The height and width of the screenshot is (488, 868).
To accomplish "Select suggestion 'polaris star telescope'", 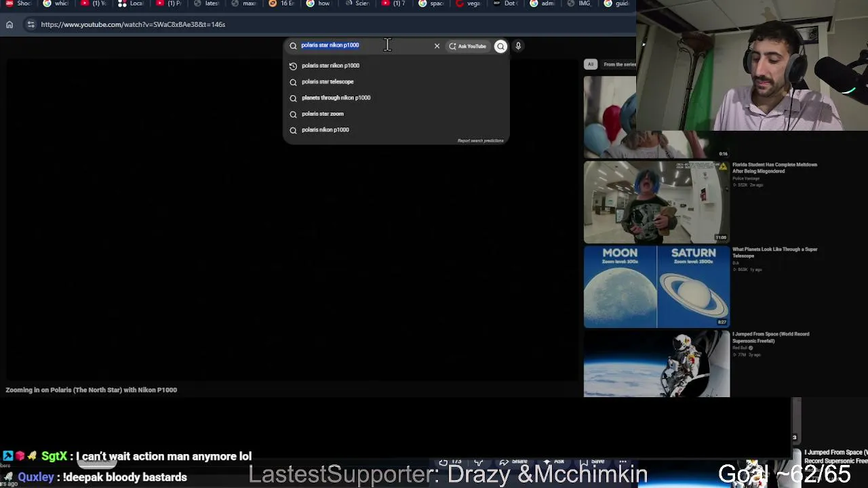I will point(396,81).
